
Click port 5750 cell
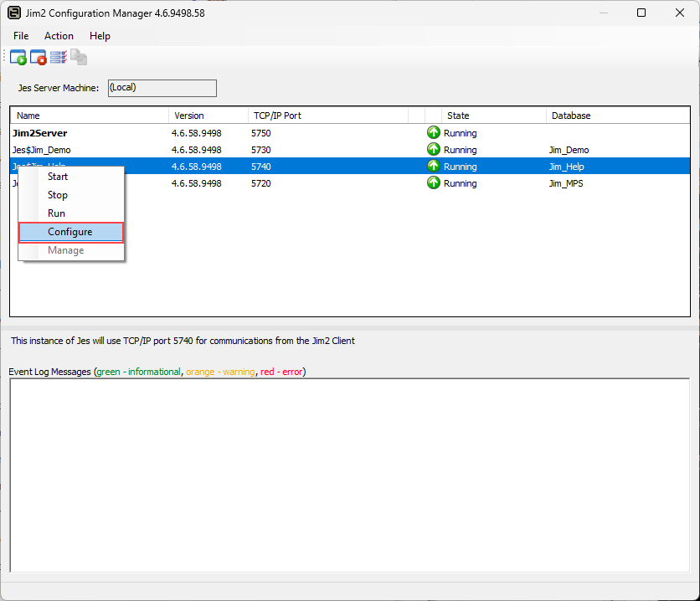pyautogui.click(x=261, y=133)
